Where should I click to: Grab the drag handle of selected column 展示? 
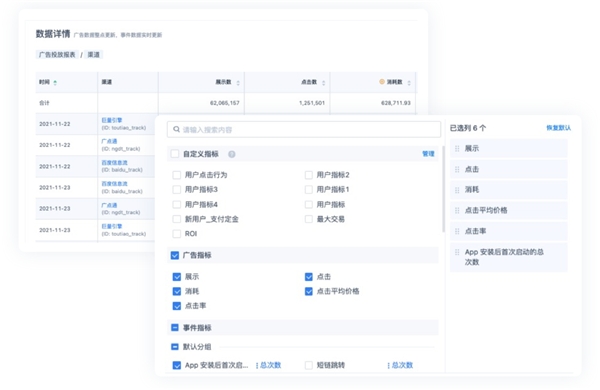[x=457, y=148]
